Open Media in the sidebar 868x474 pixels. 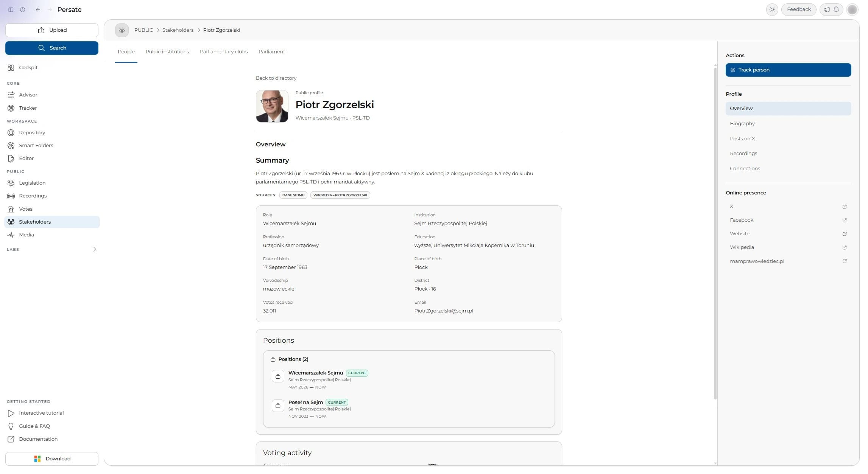pyautogui.click(x=52, y=235)
